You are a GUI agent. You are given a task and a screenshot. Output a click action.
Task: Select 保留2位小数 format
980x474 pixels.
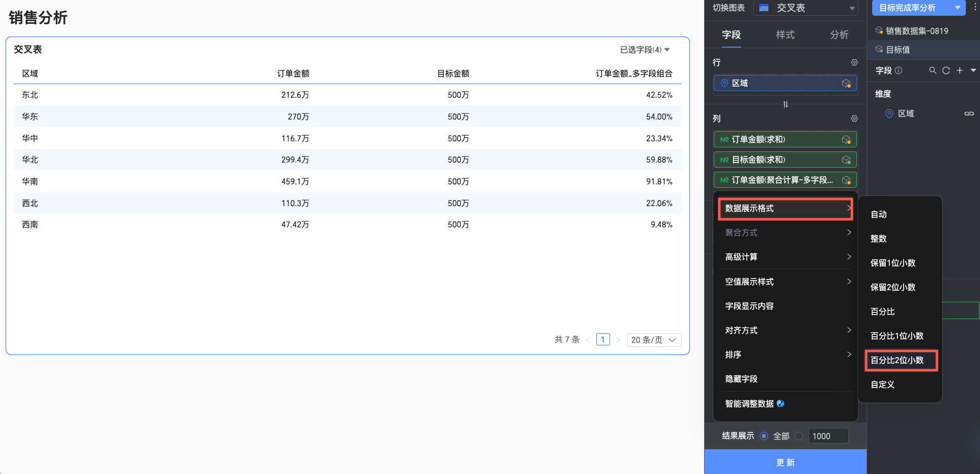[x=900, y=287]
